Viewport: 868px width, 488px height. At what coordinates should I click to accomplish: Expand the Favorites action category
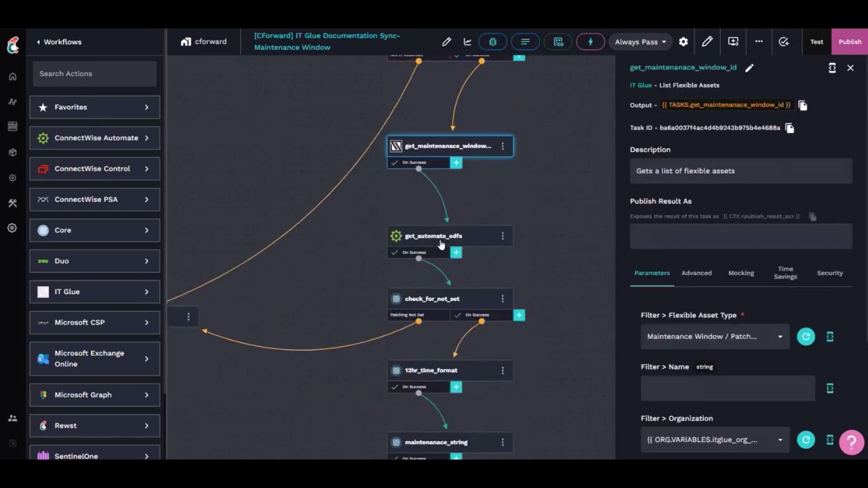point(94,107)
